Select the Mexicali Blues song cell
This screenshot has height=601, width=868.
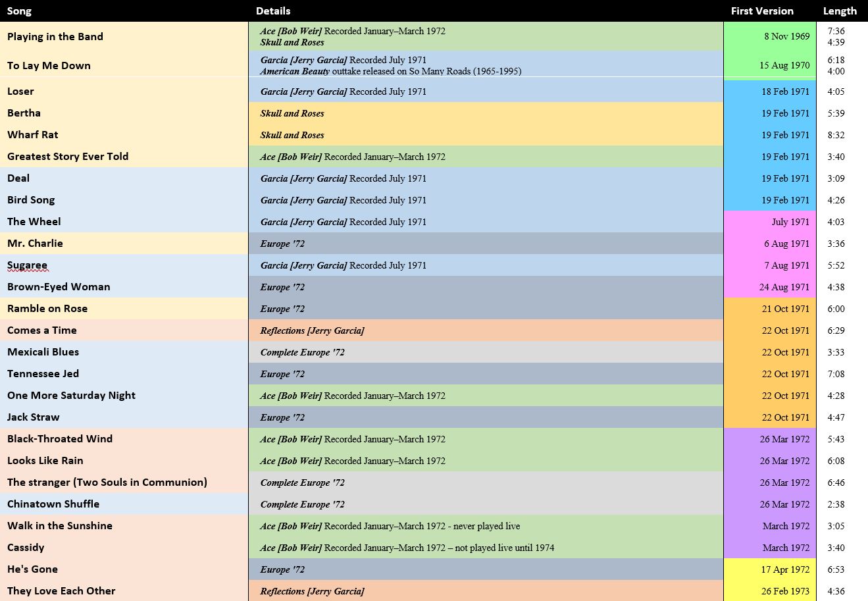(x=124, y=352)
